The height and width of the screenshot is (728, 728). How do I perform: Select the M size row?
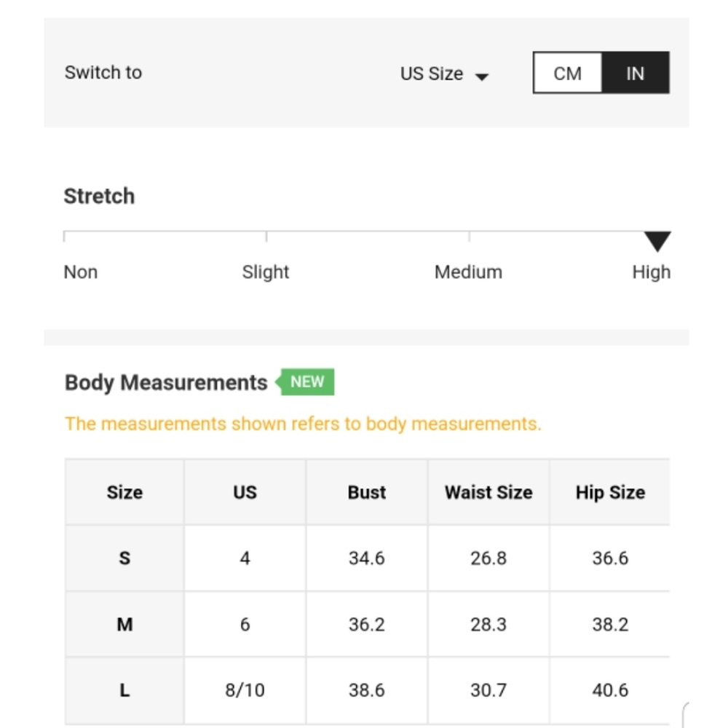coord(367,624)
